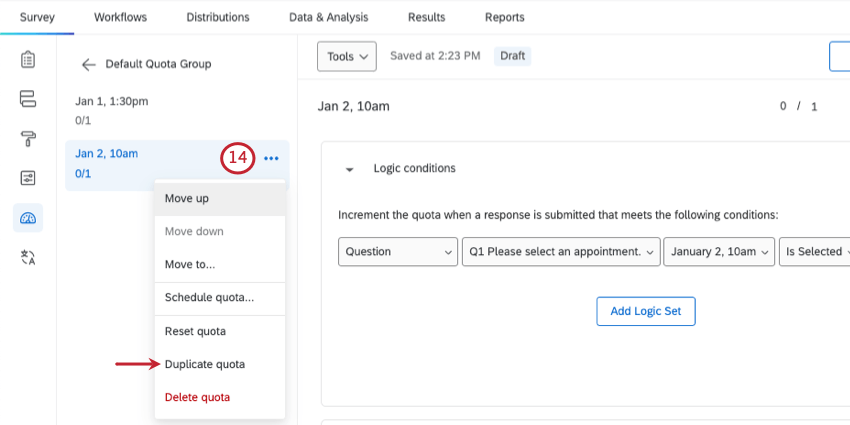Select Delete quota in the menu
This screenshot has height=425, width=850.
coord(197,397)
